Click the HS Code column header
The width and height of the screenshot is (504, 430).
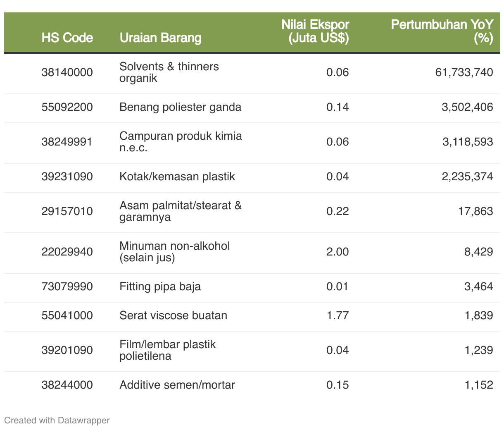point(67,38)
